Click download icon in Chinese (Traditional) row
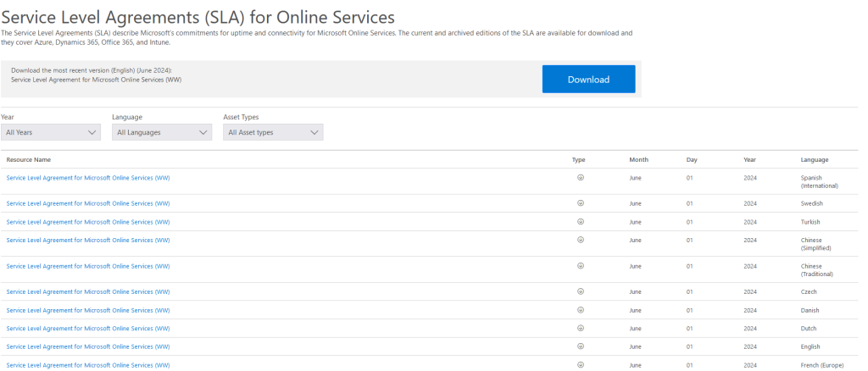The height and width of the screenshot is (371, 868). (580, 265)
